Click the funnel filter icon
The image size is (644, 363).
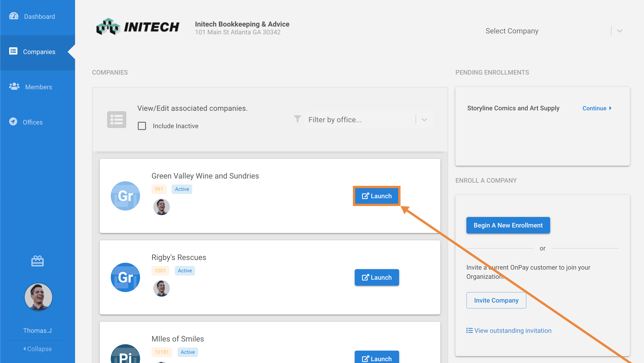(x=298, y=119)
